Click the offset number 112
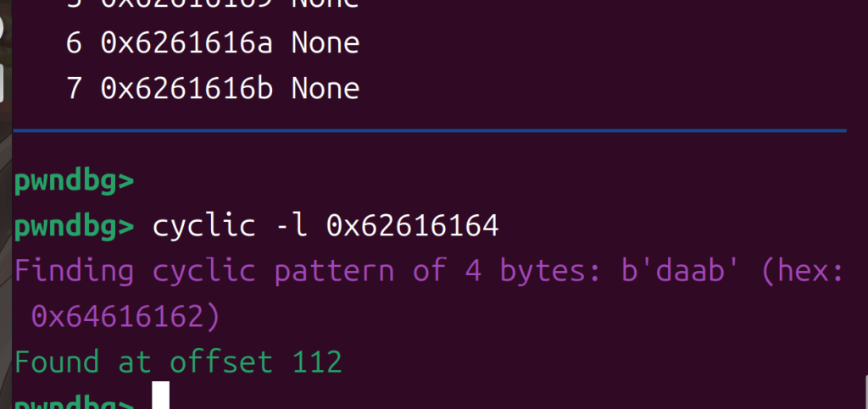This screenshot has width=868, height=409. click(x=316, y=362)
